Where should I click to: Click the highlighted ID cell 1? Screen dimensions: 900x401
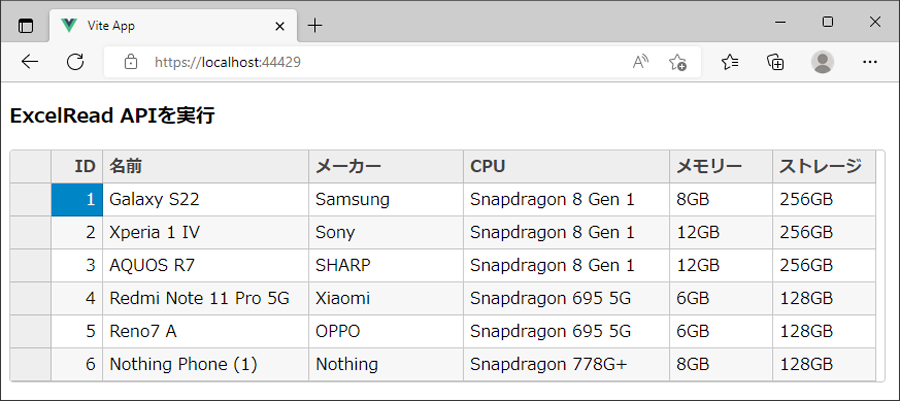(x=77, y=200)
